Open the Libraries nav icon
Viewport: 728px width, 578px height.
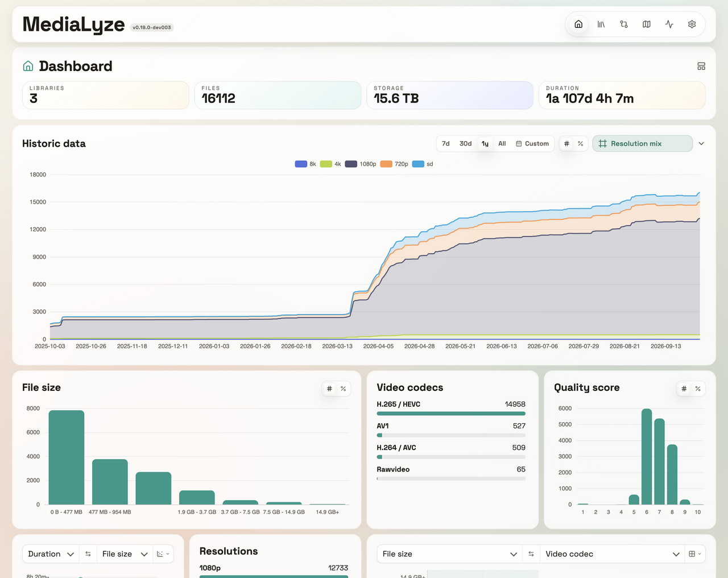coord(601,24)
